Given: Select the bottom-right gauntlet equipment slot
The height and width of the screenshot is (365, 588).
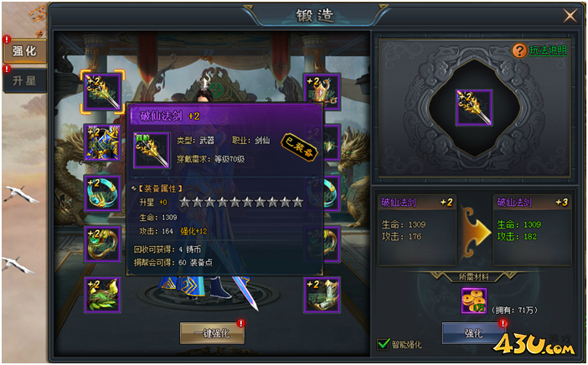Looking at the screenshot, I should [322, 296].
